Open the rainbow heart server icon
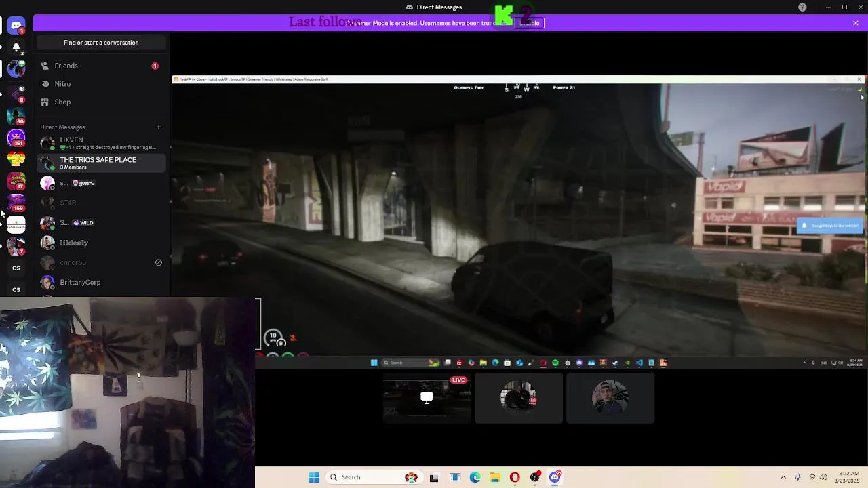The image size is (868, 488). pyautogui.click(x=16, y=159)
